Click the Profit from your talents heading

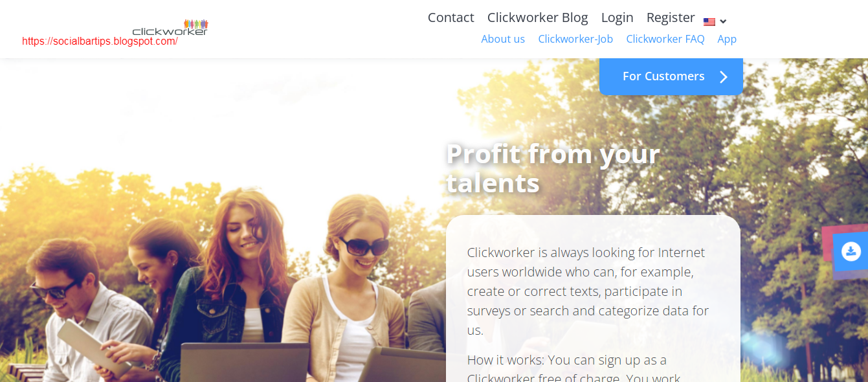pos(553,168)
